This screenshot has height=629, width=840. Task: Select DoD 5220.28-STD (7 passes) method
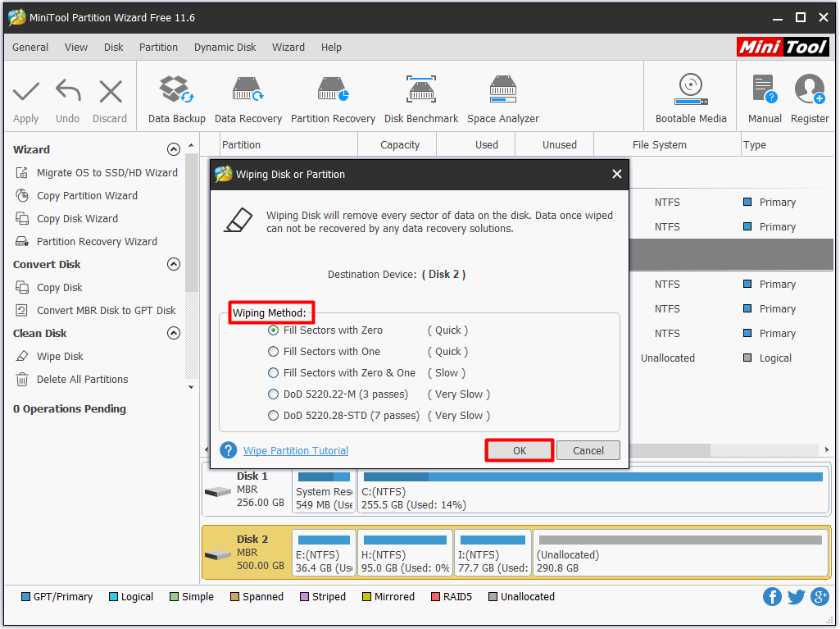pos(273,416)
